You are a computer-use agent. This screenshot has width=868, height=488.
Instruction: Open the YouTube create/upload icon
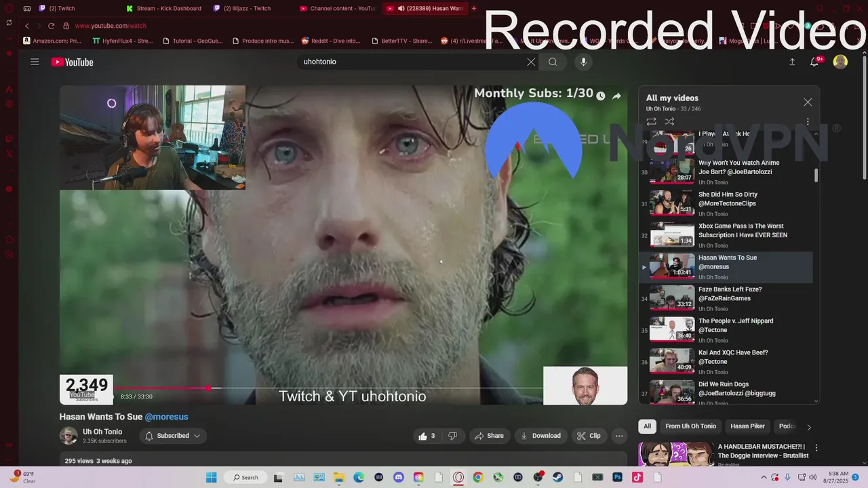(x=792, y=62)
